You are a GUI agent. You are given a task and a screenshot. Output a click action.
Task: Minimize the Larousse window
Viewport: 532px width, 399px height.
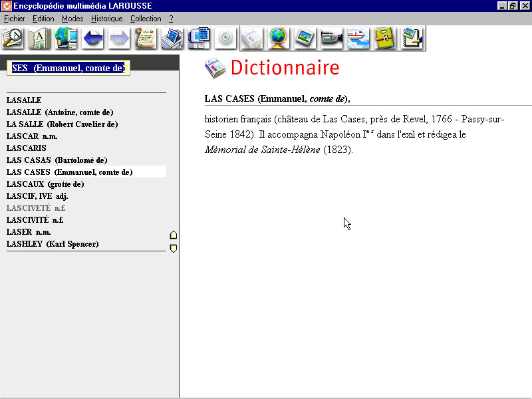(502, 6)
